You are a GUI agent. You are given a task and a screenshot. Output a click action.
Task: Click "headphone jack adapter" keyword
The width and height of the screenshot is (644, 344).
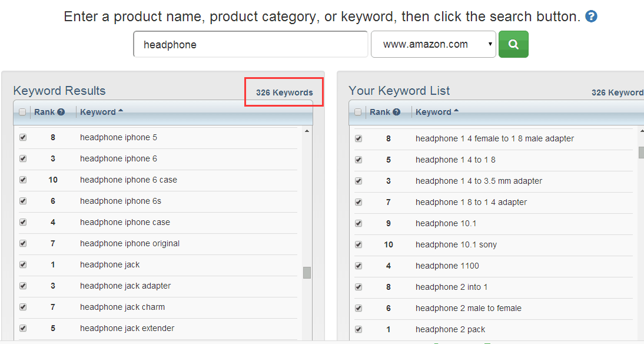pos(125,286)
